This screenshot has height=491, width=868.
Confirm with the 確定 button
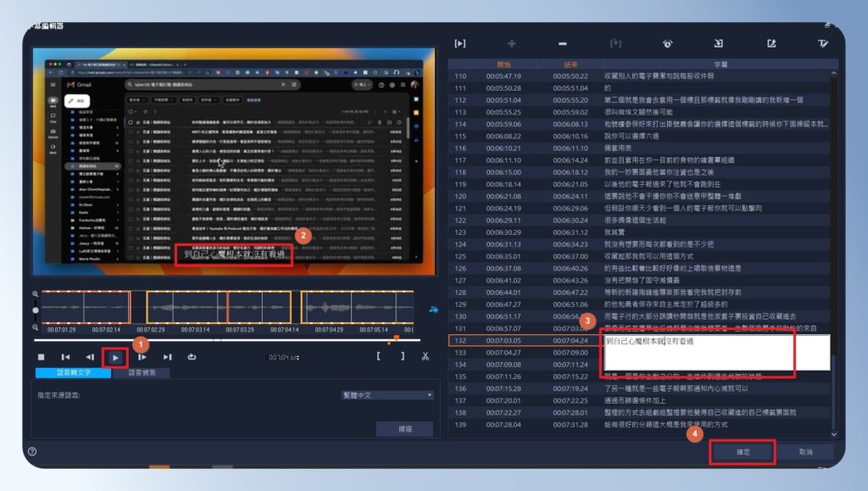tap(743, 452)
